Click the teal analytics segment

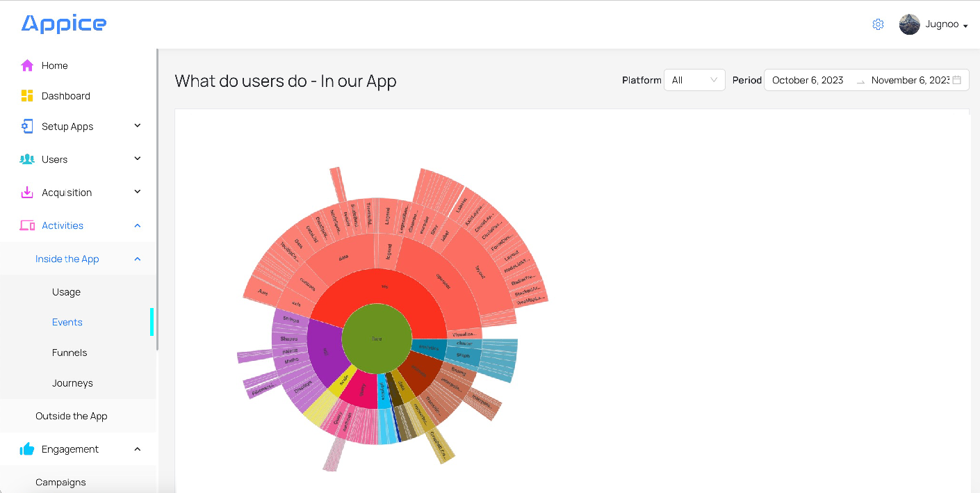tap(429, 348)
